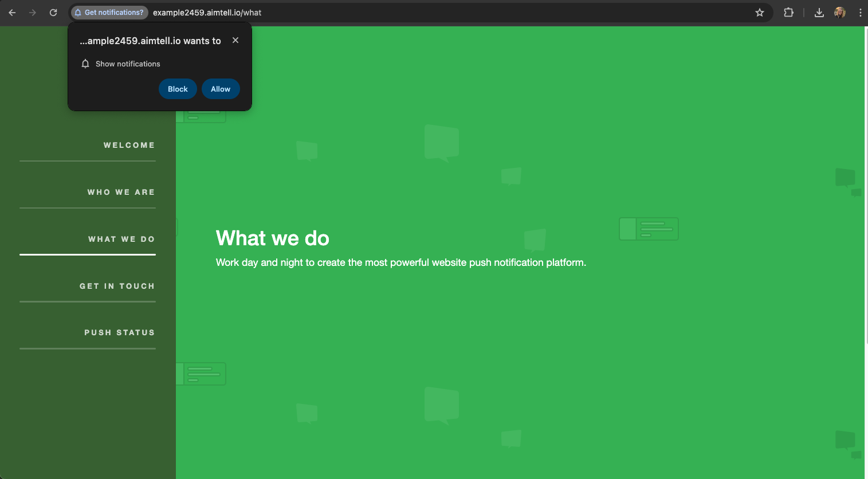
Task: Reload the current page
Action: [53, 13]
